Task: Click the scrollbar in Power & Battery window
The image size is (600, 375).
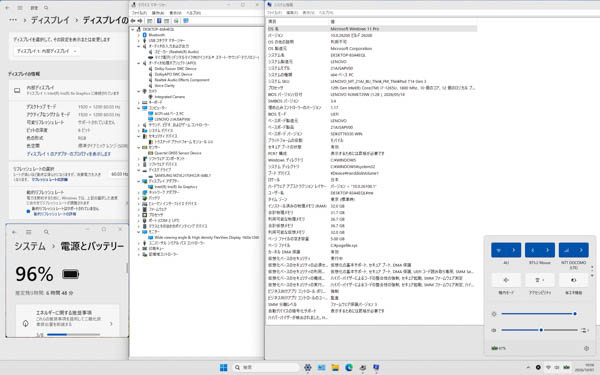Action: pyautogui.click(x=127, y=268)
